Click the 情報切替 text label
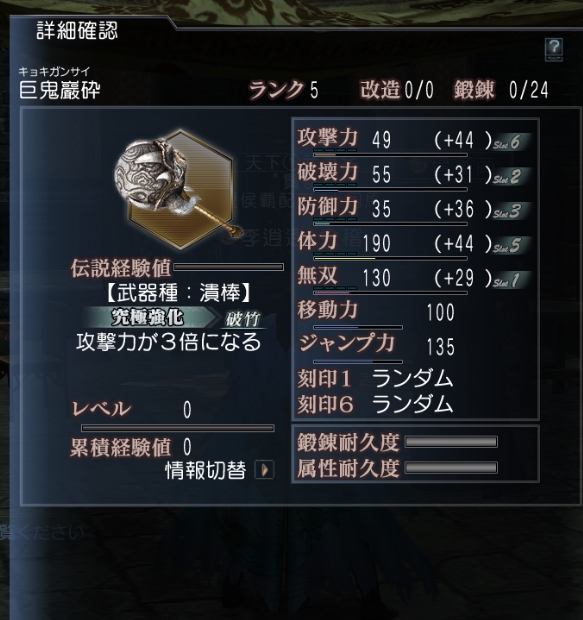583x620 pixels. (x=206, y=470)
